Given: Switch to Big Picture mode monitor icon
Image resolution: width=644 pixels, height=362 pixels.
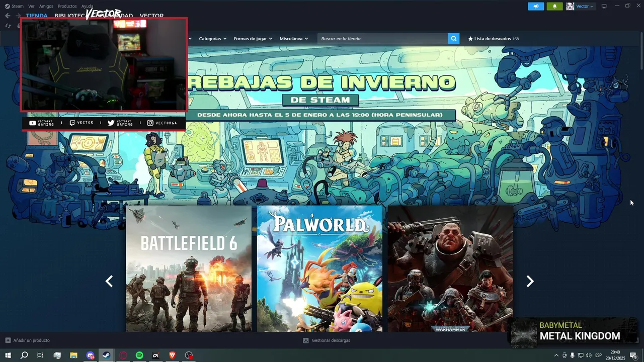Looking at the screenshot, I should [604, 6].
